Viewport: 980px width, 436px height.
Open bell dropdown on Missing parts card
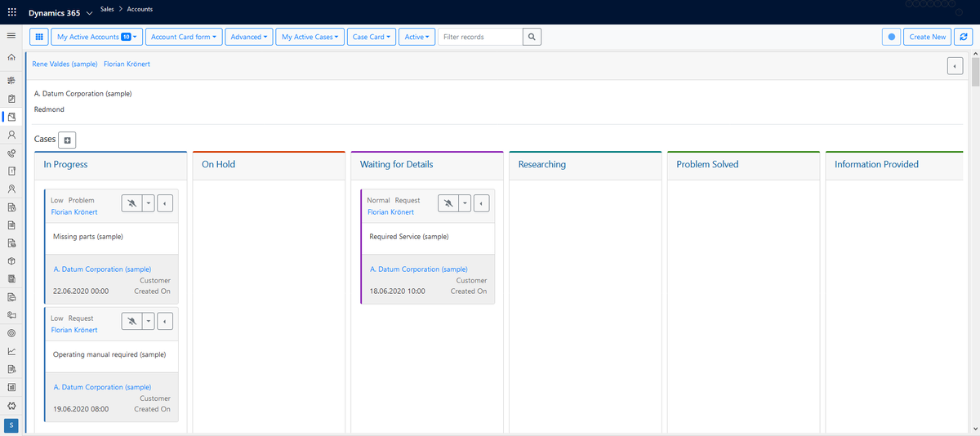pos(148,203)
